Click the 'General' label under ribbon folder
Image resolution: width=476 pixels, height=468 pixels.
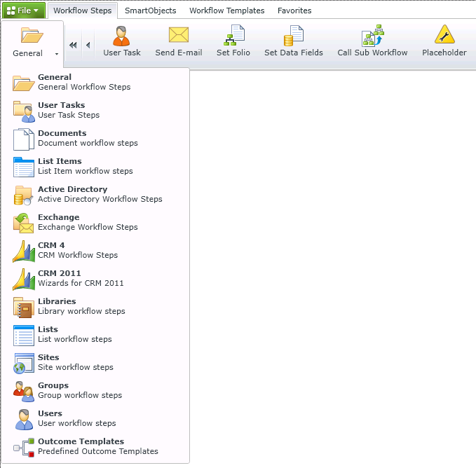pos(27,53)
